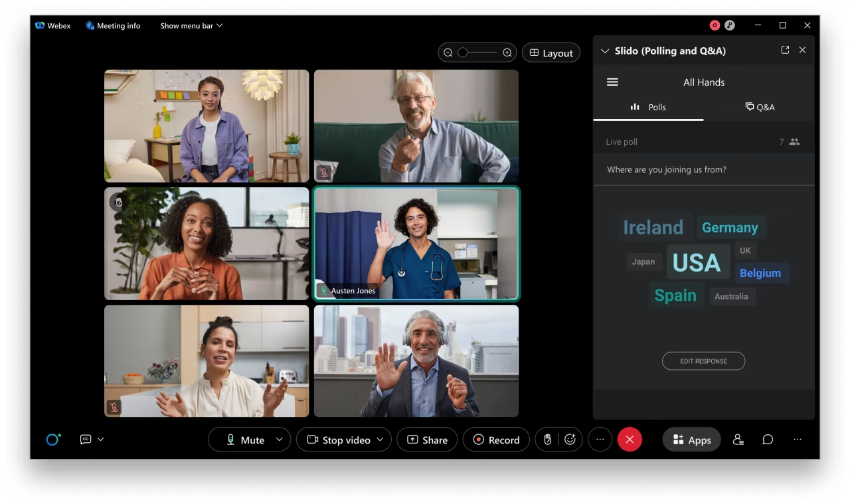Pop out the Slido panel

click(785, 50)
